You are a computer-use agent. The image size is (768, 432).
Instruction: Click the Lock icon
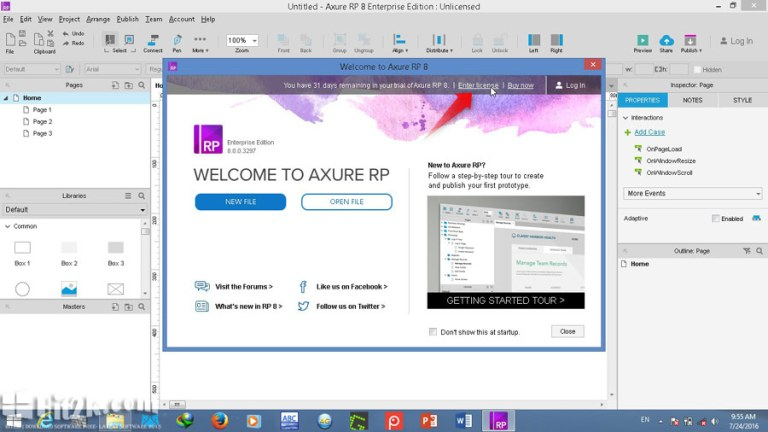tap(477, 43)
